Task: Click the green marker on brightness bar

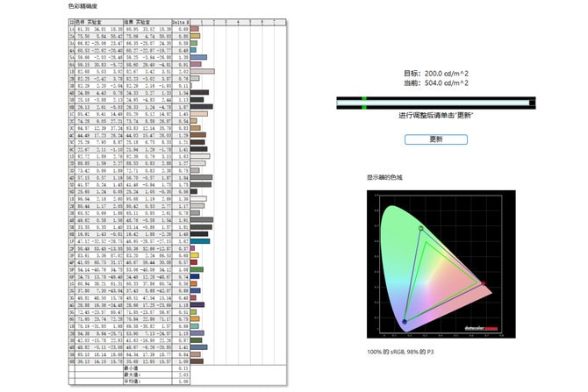Action: (363, 102)
